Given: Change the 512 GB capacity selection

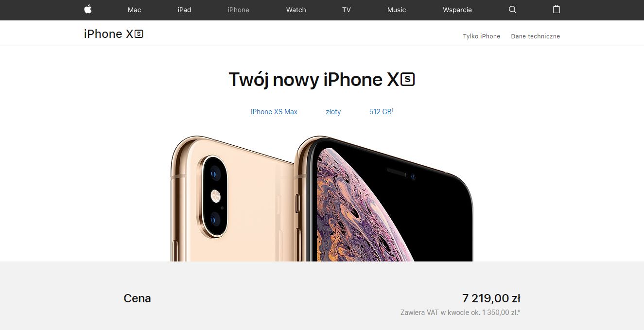Looking at the screenshot, I should pos(381,112).
